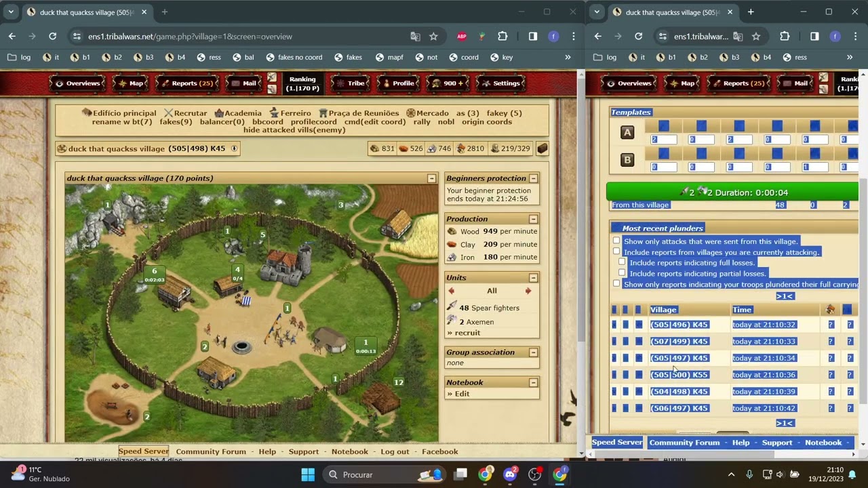Viewport: 868px width, 488px height.
Task: Open Discord from the taskbar
Action: click(x=510, y=474)
